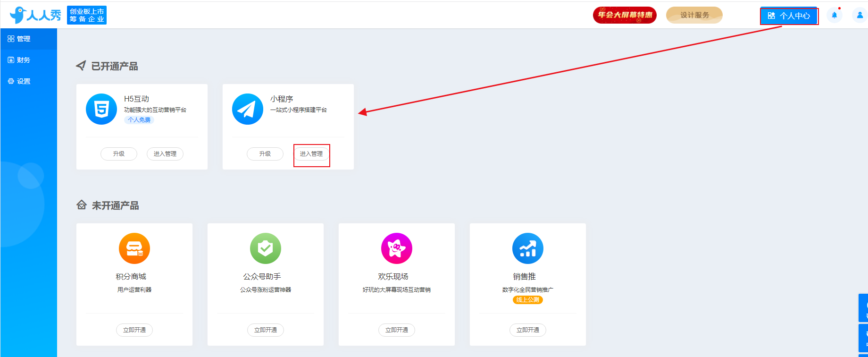This screenshot has height=357, width=868.
Task: Click the H5互动 title text
Action: (x=136, y=99)
